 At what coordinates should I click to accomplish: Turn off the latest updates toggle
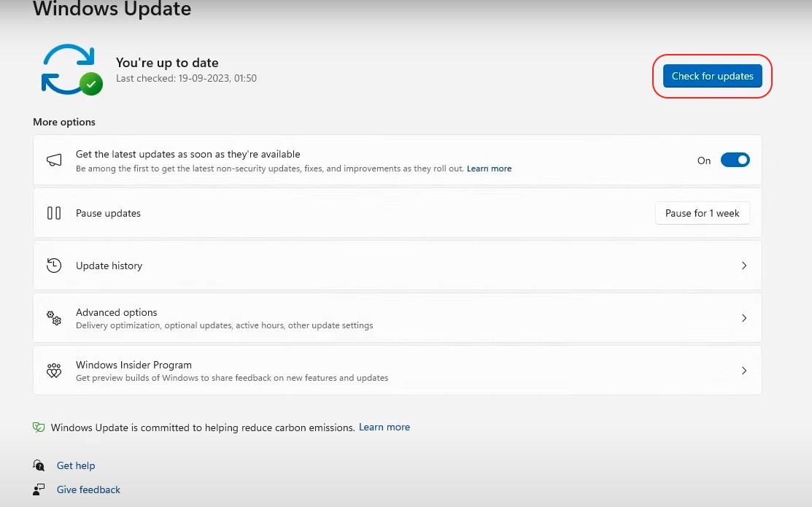click(735, 160)
